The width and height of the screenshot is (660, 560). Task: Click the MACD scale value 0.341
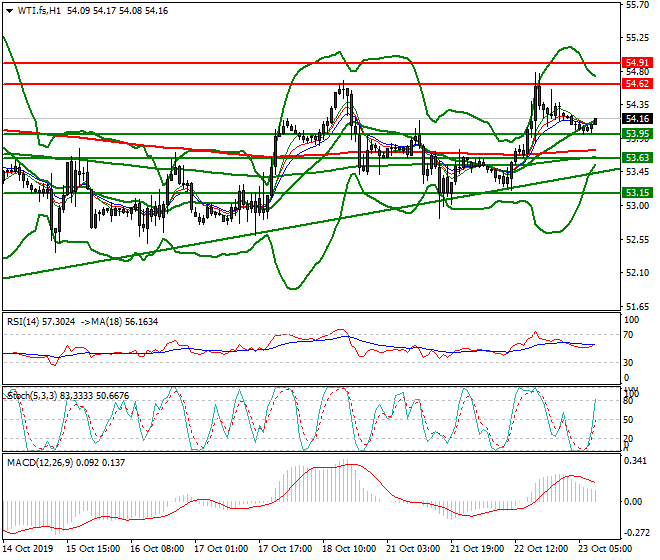(635, 461)
